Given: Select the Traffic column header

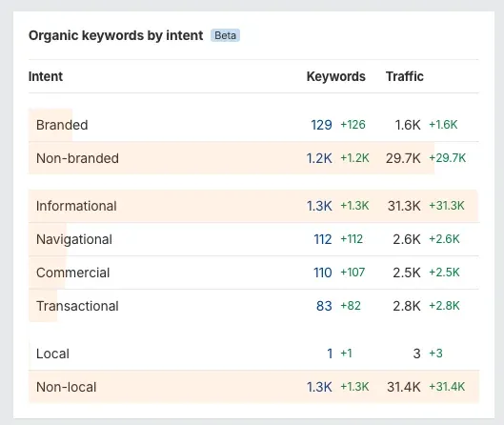Looking at the screenshot, I should click(405, 76).
